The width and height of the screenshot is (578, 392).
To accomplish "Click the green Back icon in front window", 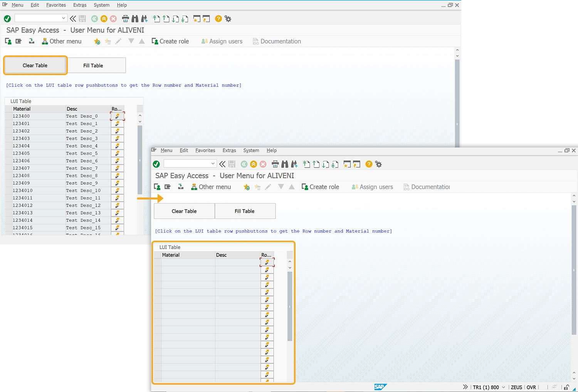I will tap(244, 164).
